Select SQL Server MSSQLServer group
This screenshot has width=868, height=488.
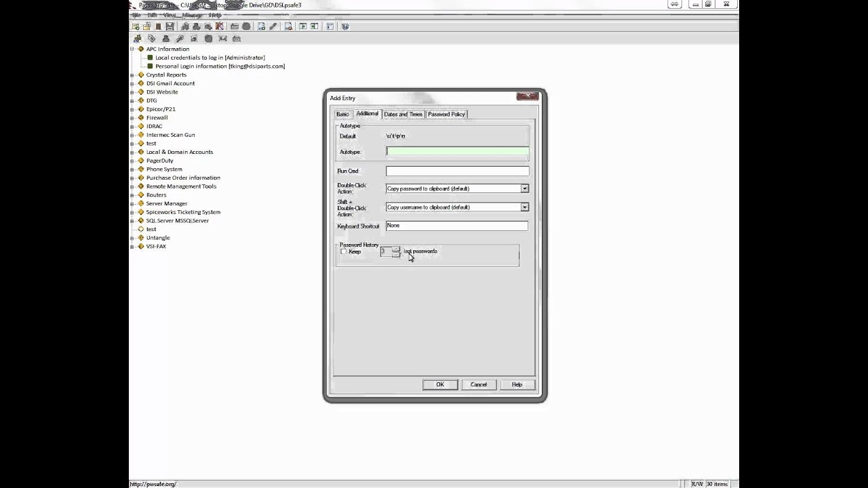[x=178, y=220]
